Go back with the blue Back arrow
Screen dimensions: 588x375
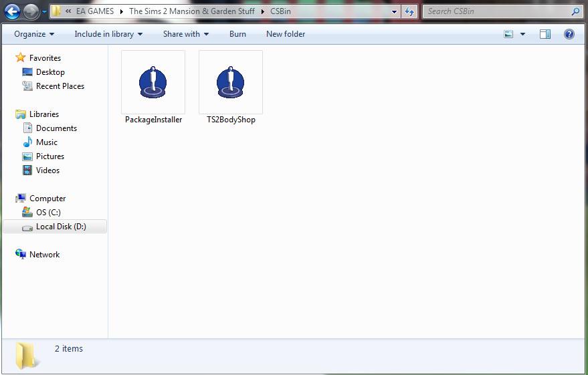click(x=13, y=11)
